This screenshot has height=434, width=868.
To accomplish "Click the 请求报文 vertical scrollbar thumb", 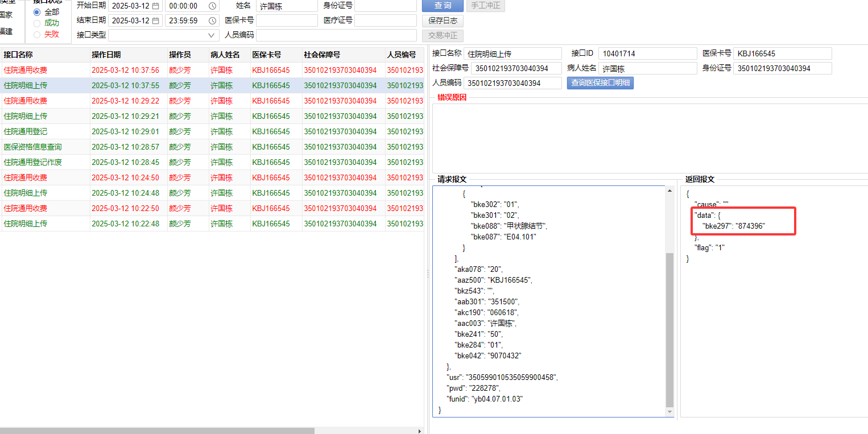I will tap(669, 330).
